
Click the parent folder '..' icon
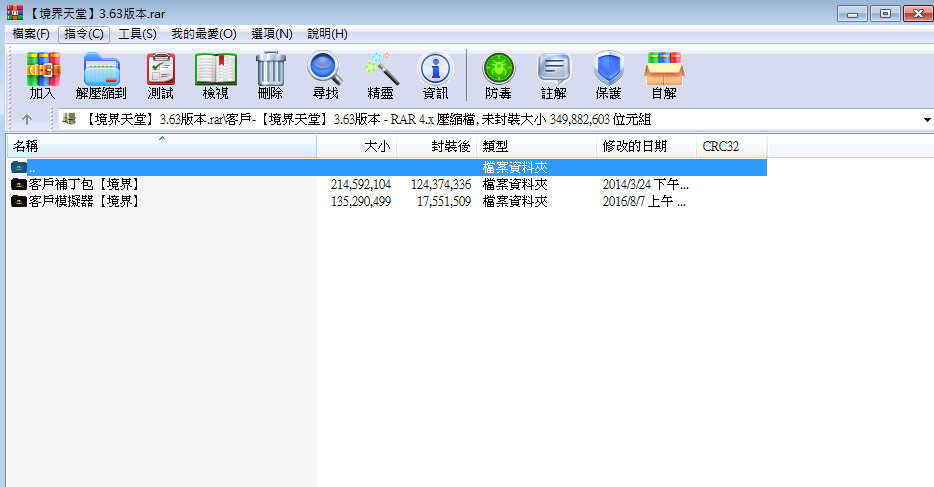(19, 167)
